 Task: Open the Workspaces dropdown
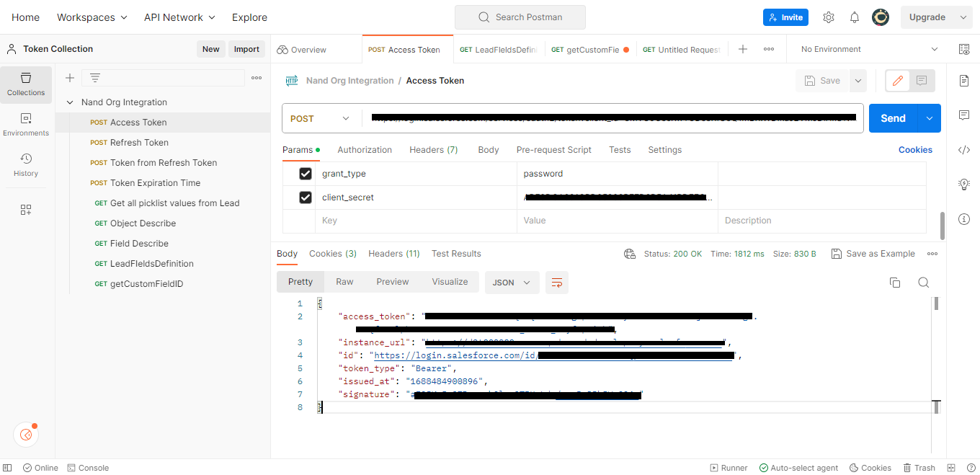point(92,17)
